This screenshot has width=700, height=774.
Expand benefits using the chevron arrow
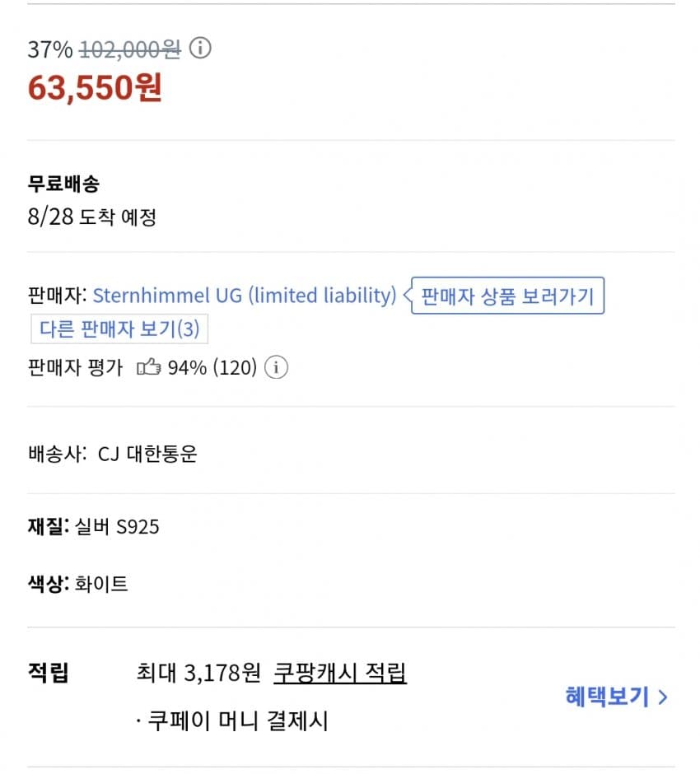(664, 697)
